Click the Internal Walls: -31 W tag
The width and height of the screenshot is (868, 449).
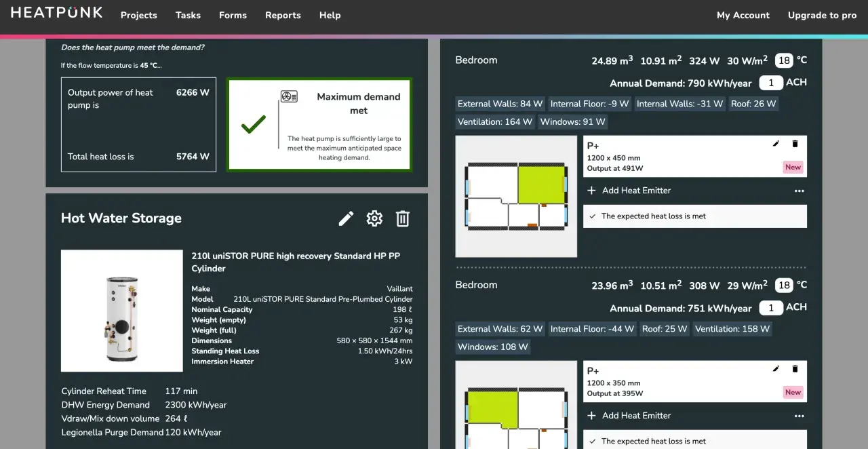[679, 104]
